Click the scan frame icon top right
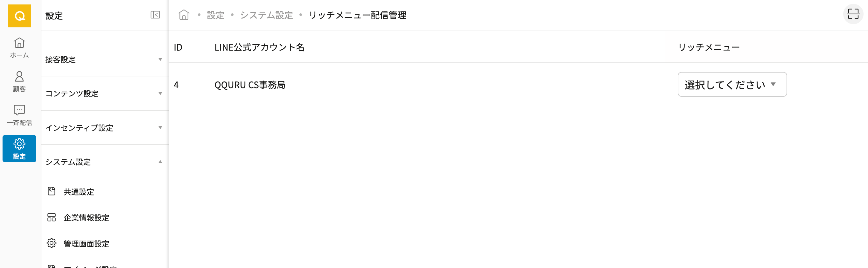Viewport: 868px width, 268px height. [x=853, y=14]
